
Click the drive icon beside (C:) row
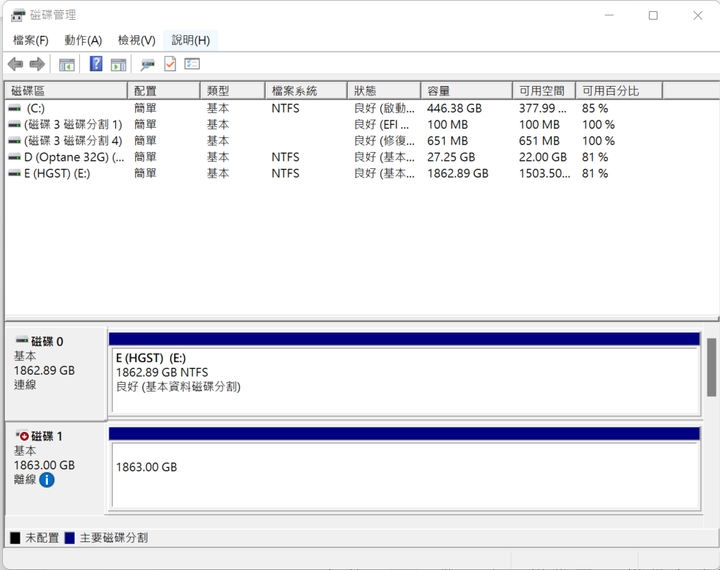(x=15, y=108)
